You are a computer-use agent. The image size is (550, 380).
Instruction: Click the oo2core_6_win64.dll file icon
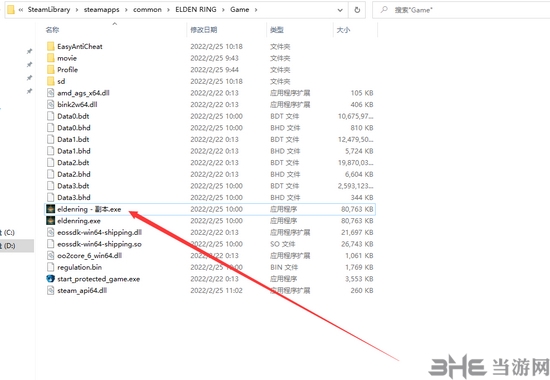[x=51, y=255]
